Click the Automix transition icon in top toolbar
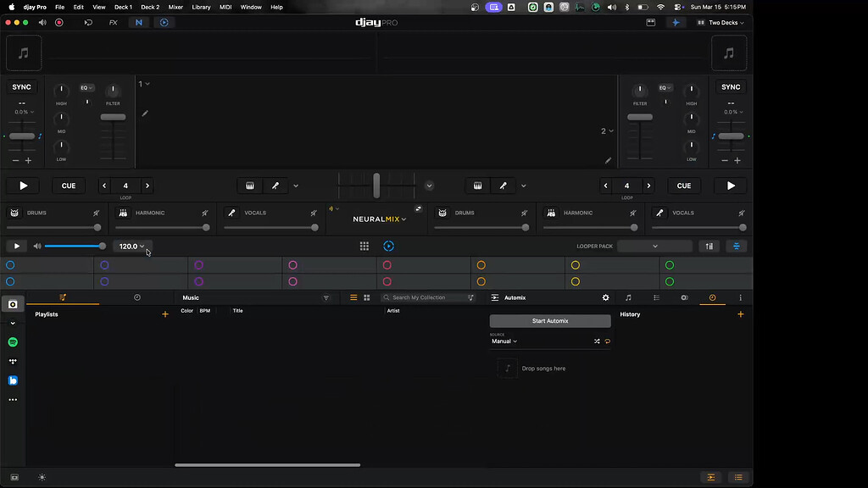868x488 pixels. pos(88,23)
